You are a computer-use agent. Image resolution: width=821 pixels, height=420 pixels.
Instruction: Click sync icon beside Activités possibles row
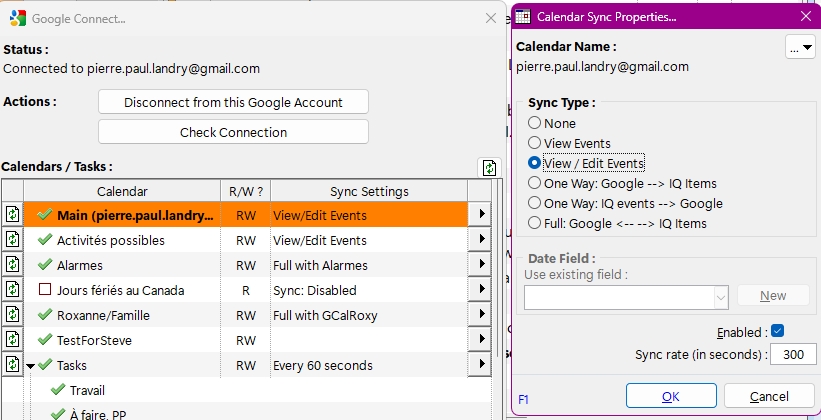tap(13, 239)
